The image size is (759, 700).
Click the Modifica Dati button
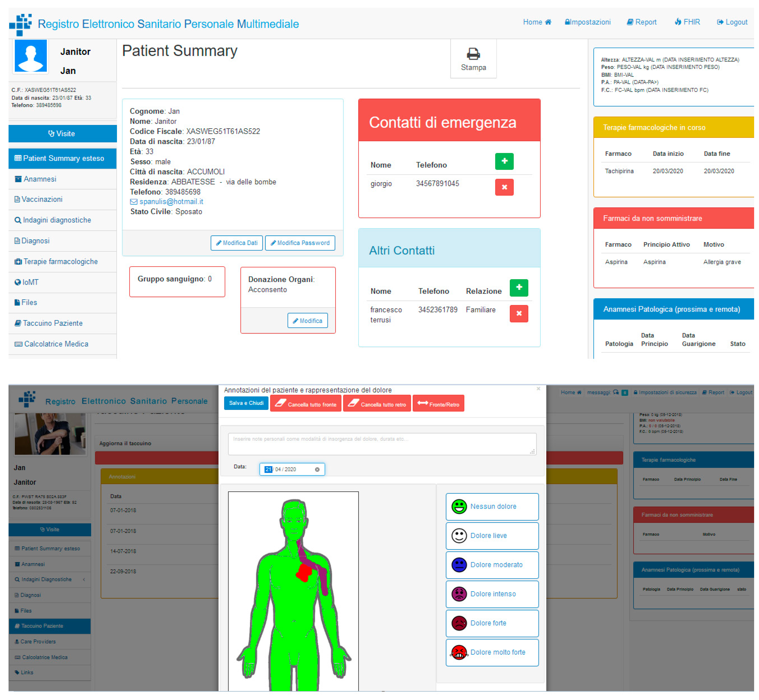[236, 243]
